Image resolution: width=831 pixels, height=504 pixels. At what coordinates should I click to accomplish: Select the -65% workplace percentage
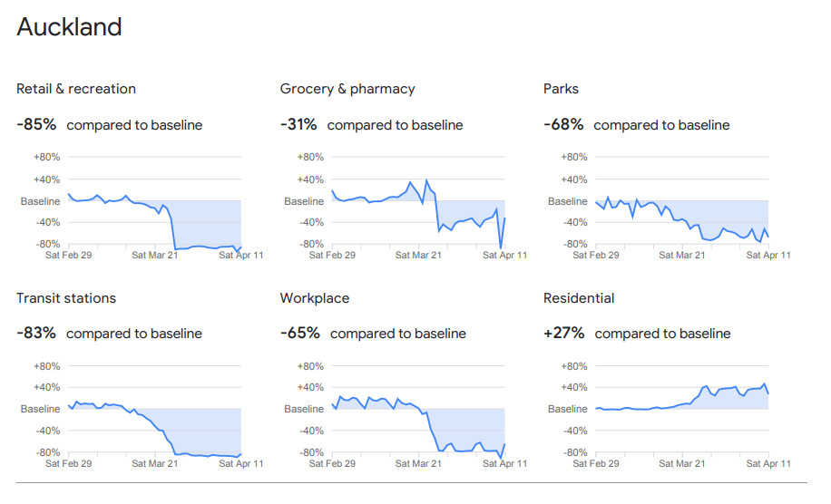pos(300,334)
